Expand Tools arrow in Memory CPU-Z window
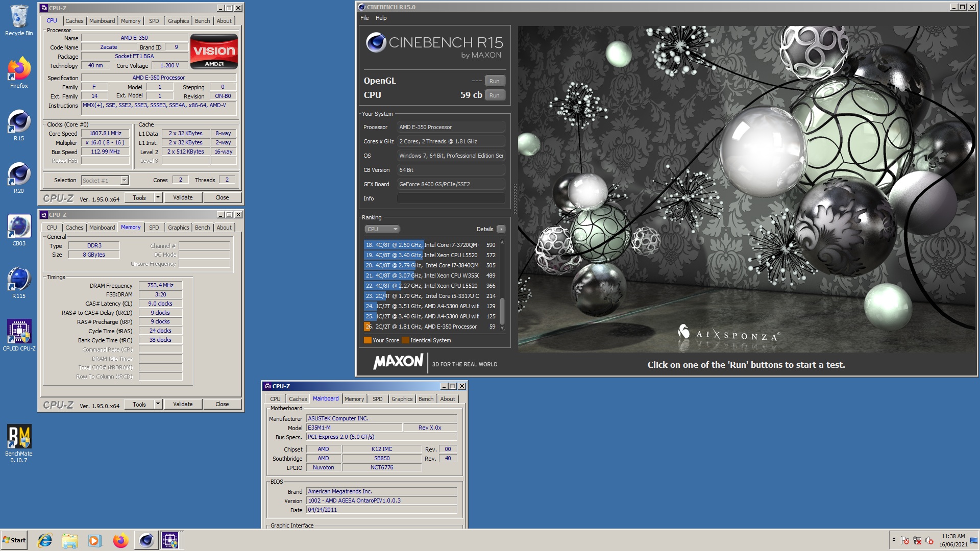This screenshot has width=980, height=551. tap(158, 404)
